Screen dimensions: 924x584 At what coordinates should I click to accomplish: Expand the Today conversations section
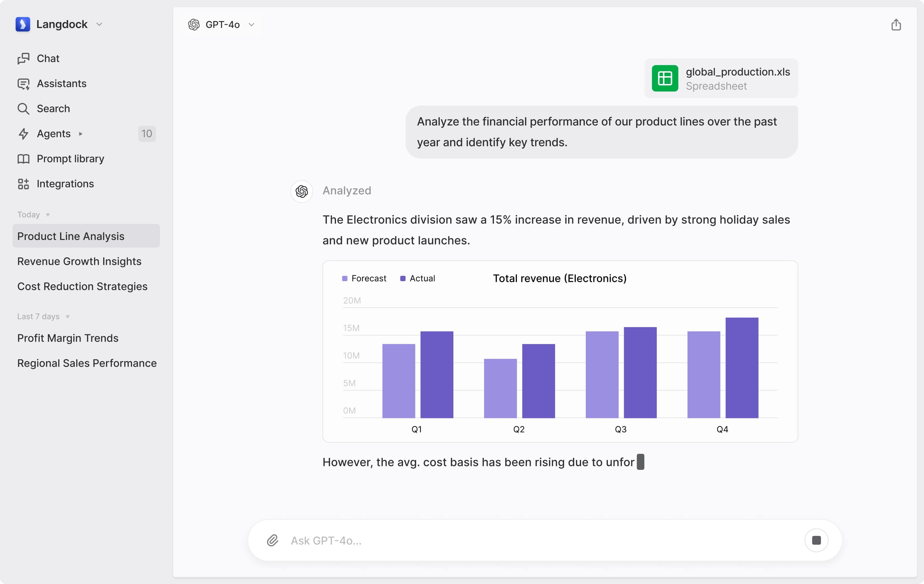(x=34, y=214)
